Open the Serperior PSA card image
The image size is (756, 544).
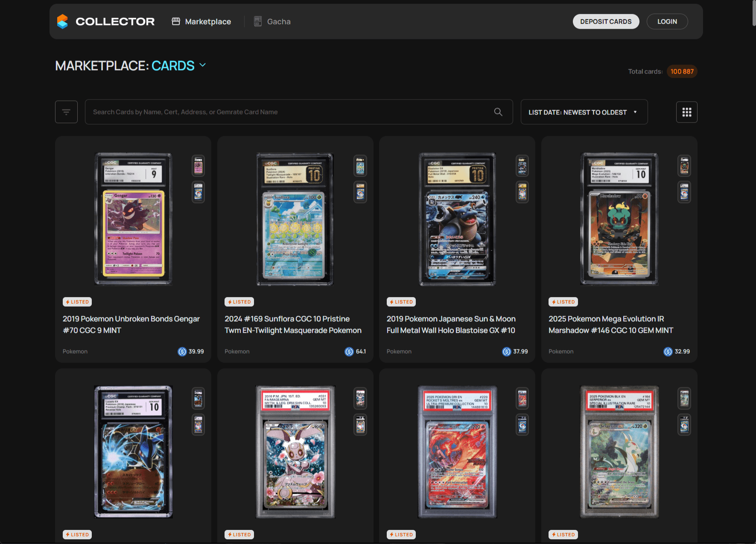coord(619,452)
